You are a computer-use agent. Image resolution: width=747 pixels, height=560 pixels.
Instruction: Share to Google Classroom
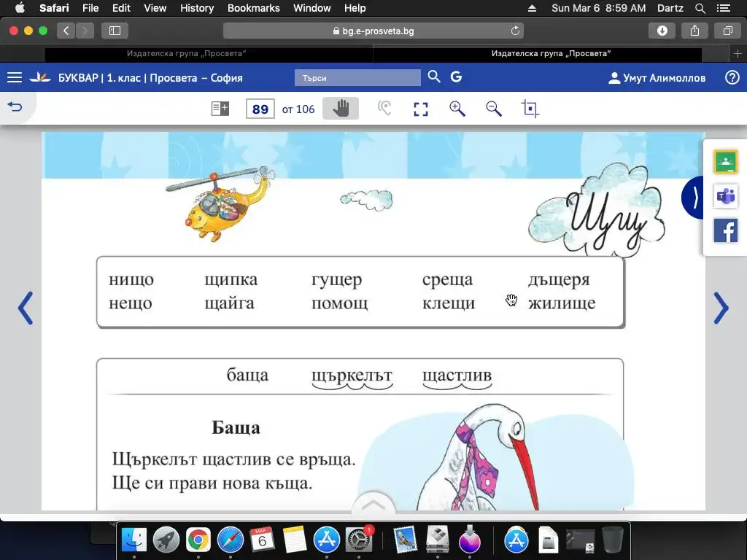726,162
